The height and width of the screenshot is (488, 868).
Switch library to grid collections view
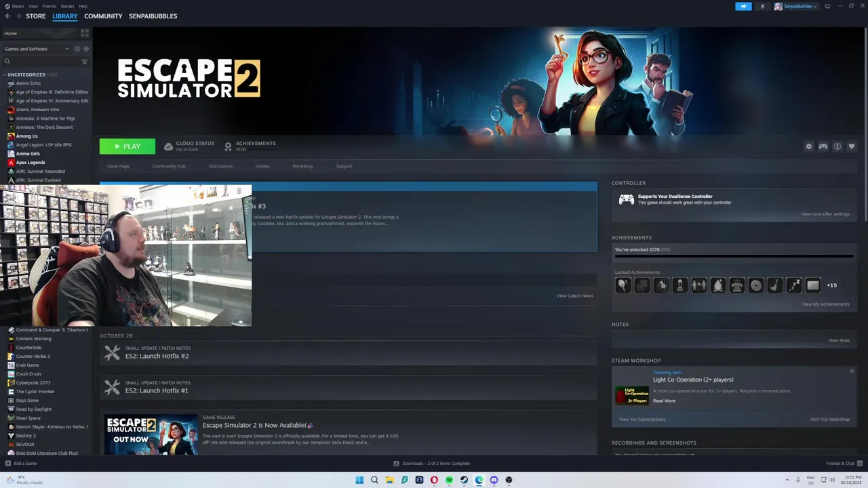(x=85, y=33)
